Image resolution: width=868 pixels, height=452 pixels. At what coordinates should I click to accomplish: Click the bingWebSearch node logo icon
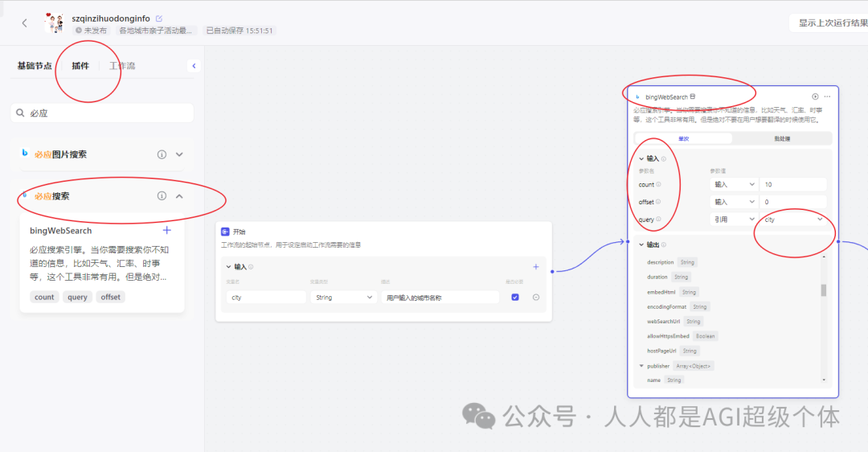[x=637, y=97]
